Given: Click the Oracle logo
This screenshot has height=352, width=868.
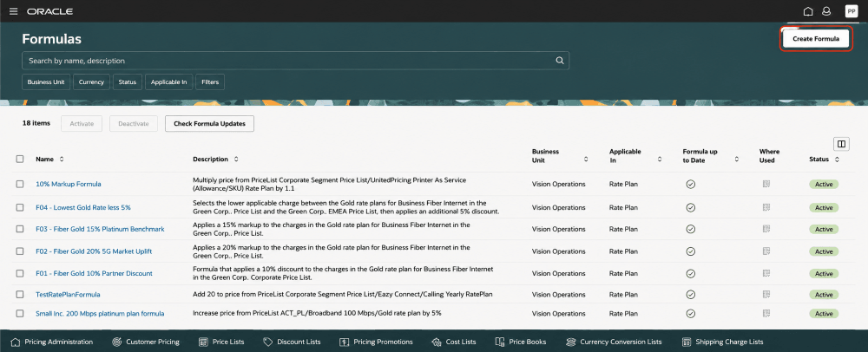Looking at the screenshot, I should 49,11.
